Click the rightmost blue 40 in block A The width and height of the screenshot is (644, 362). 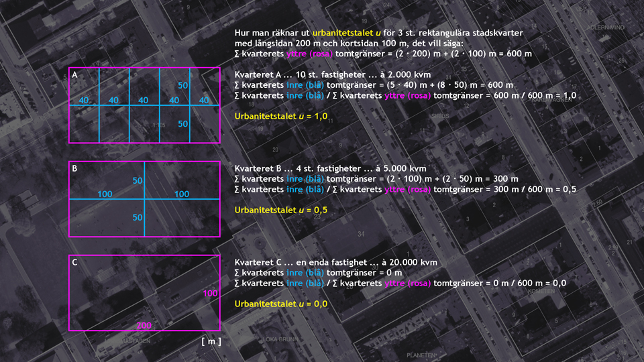tap(205, 101)
